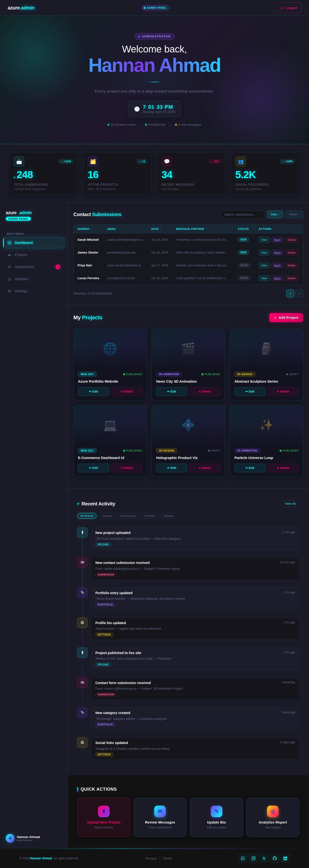Viewport: 309px width, 868px height.
Task: Open Projects in the sidebar menu
Action: 34,255
